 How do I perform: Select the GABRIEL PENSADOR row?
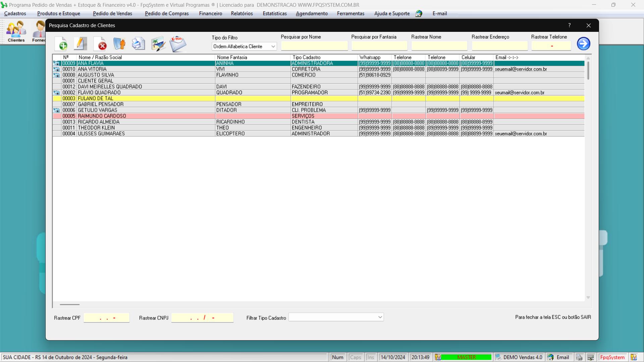319,105
